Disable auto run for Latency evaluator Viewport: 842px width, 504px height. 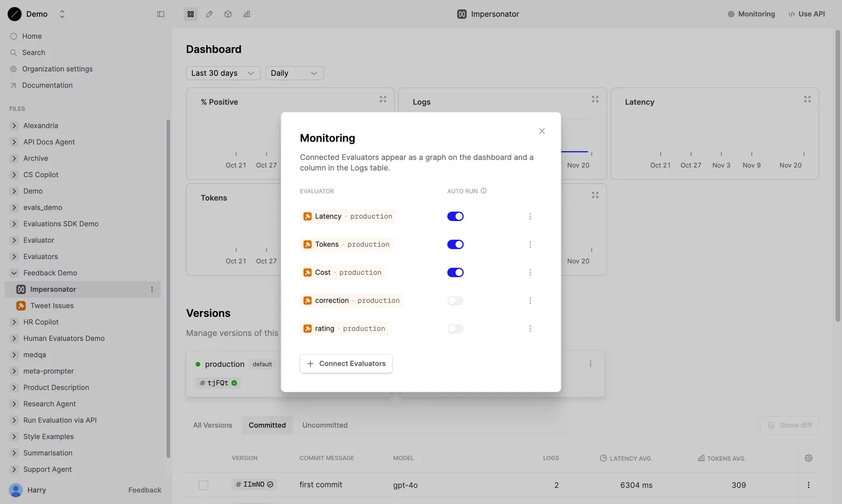[455, 216]
